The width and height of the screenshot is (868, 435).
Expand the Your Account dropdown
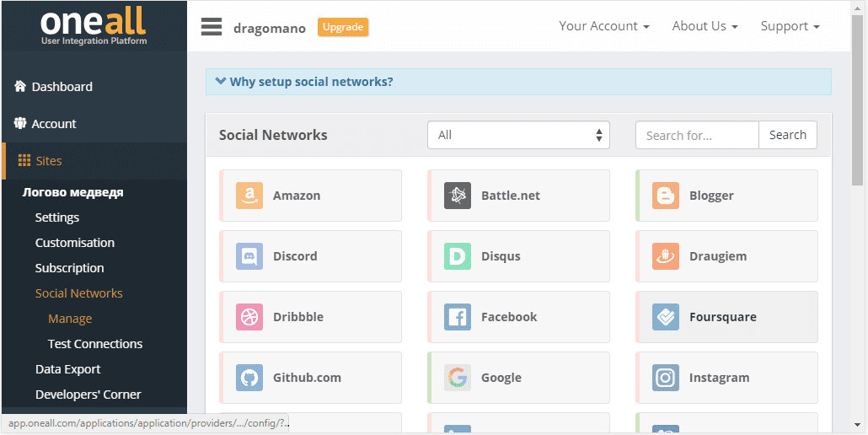[x=603, y=26]
